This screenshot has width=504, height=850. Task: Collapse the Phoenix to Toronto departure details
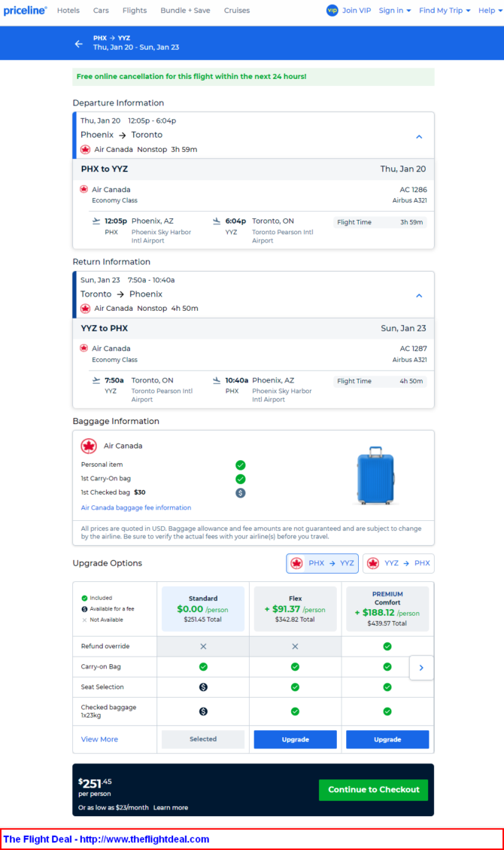[x=419, y=136]
